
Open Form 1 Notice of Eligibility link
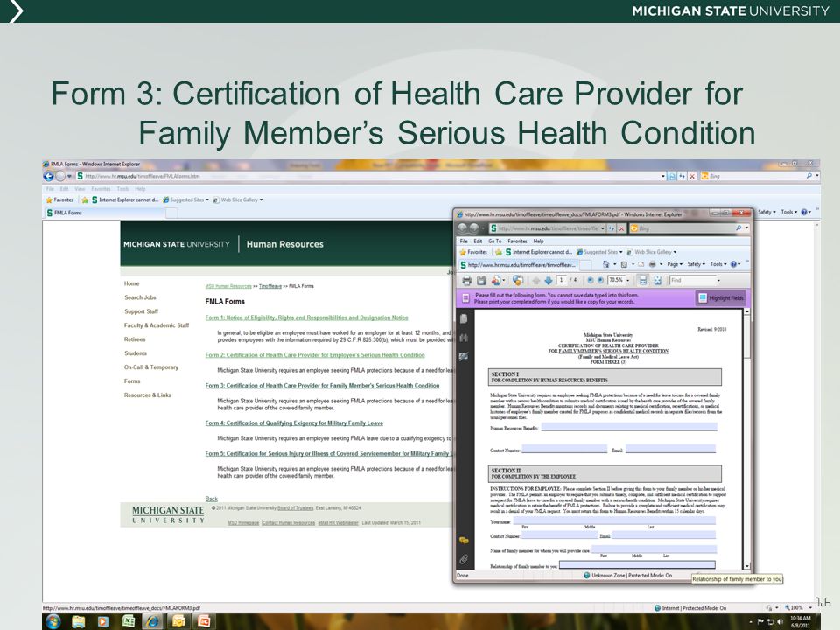tap(306, 318)
